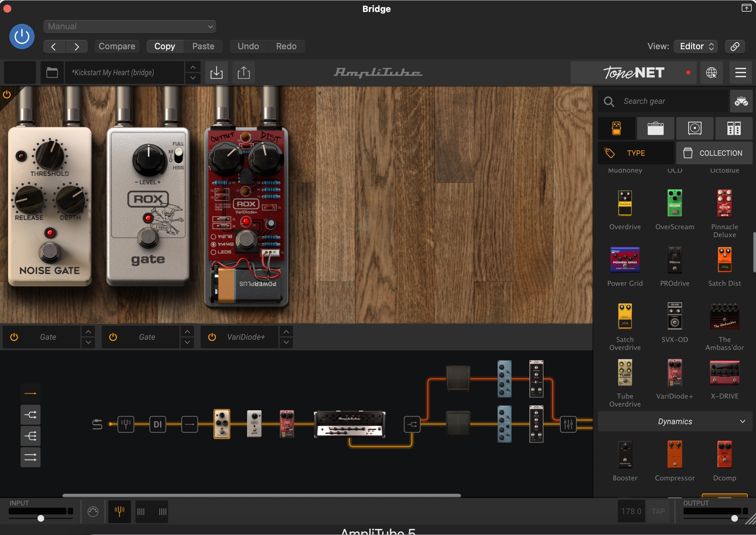The width and height of the screenshot is (756, 535).
Task: Step to previous preset with up chevron
Action: pyautogui.click(x=193, y=67)
